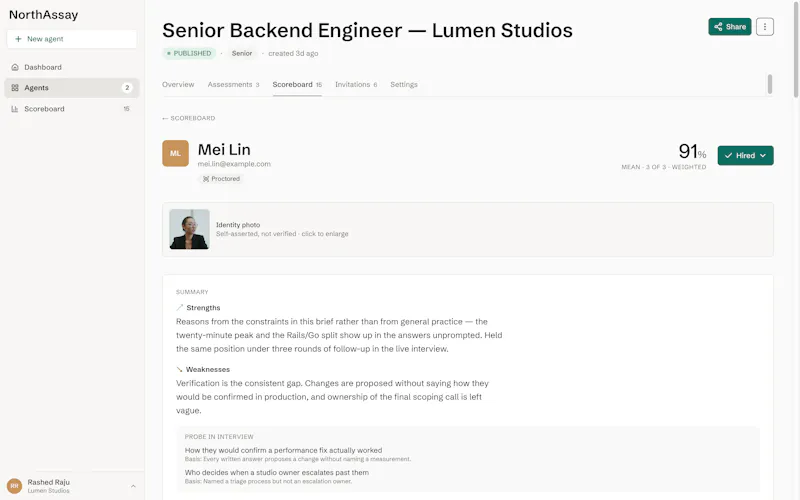Click the New agent button
Screen dimensions: 800x500
point(72,39)
